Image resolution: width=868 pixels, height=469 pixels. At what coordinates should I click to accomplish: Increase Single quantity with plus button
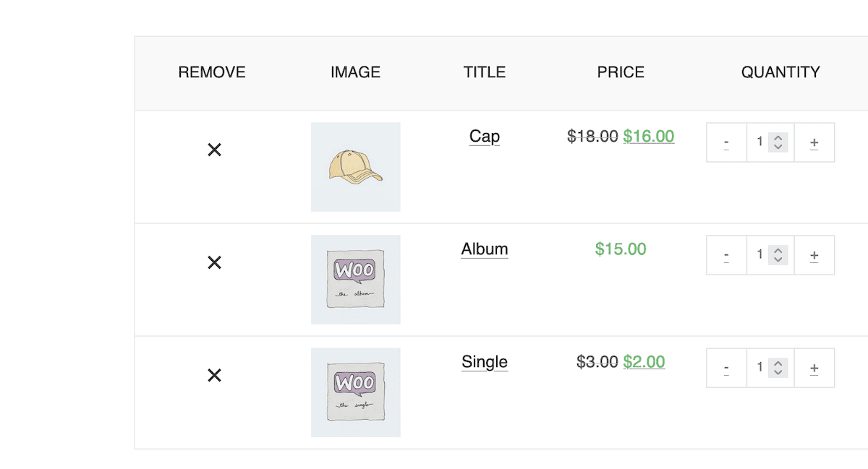pyautogui.click(x=814, y=368)
